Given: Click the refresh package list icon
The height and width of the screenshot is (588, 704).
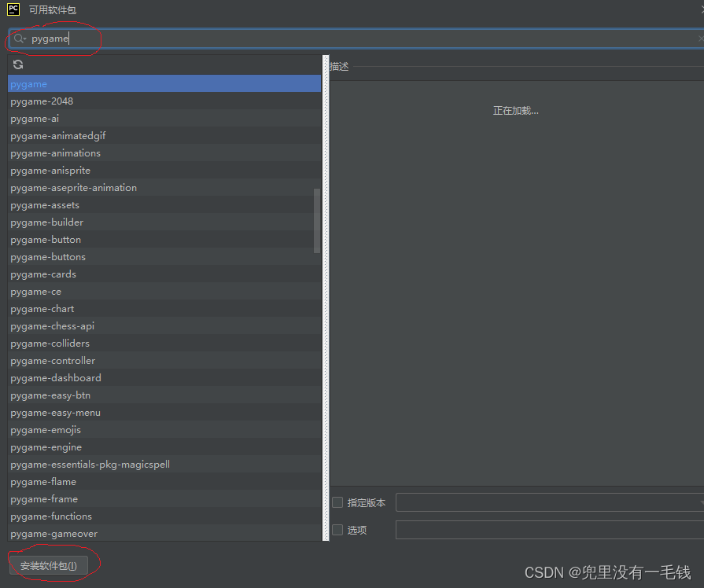Looking at the screenshot, I should [18, 64].
